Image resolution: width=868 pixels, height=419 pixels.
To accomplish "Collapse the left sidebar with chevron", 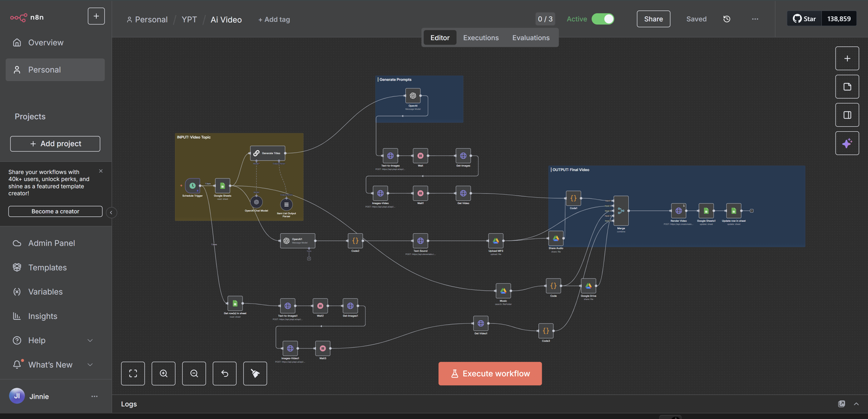I will tap(111, 212).
